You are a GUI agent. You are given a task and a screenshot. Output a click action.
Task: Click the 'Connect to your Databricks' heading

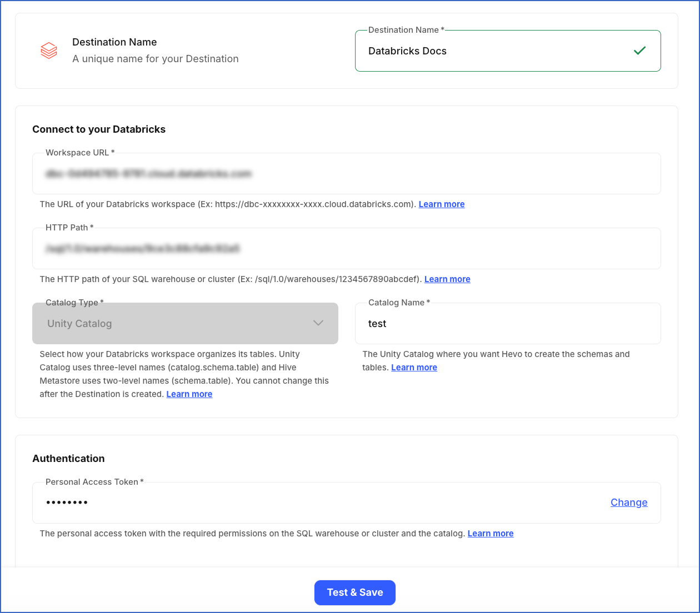[x=99, y=129]
